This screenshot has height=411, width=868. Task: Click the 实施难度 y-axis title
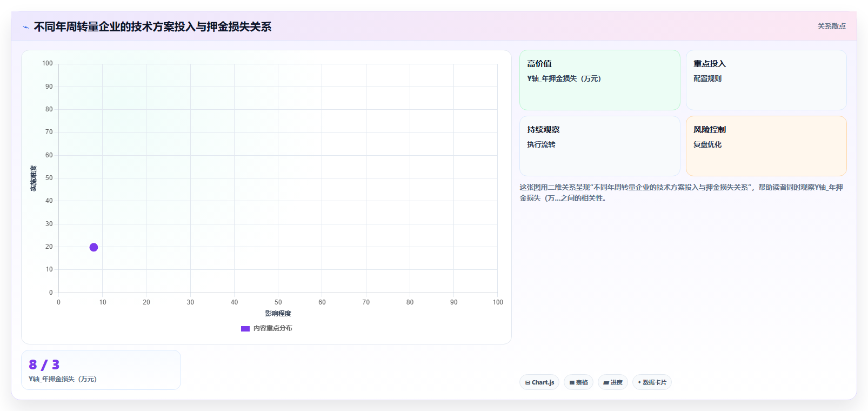coord(34,178)
